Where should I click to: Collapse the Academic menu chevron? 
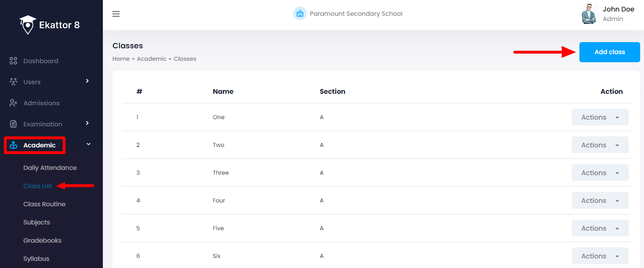click(x=88, y=144)
